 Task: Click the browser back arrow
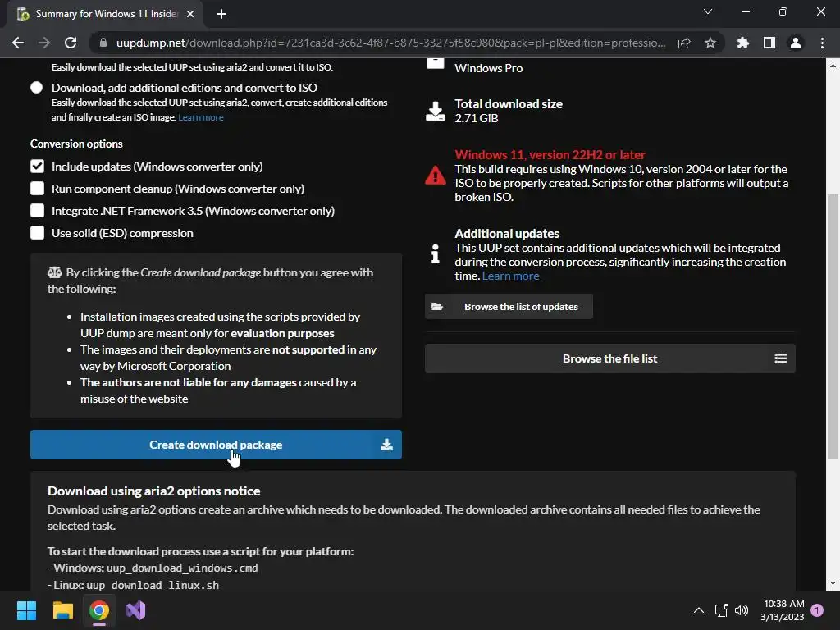coord(18,43)
